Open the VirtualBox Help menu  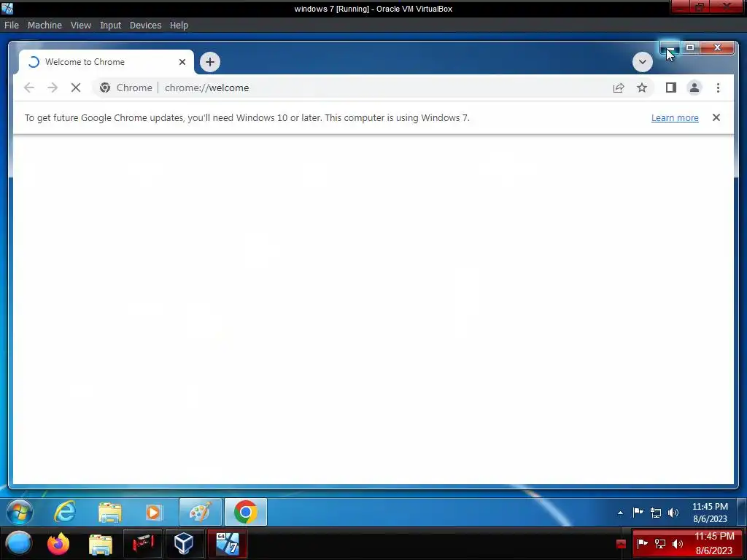click(x=179, y=26)
